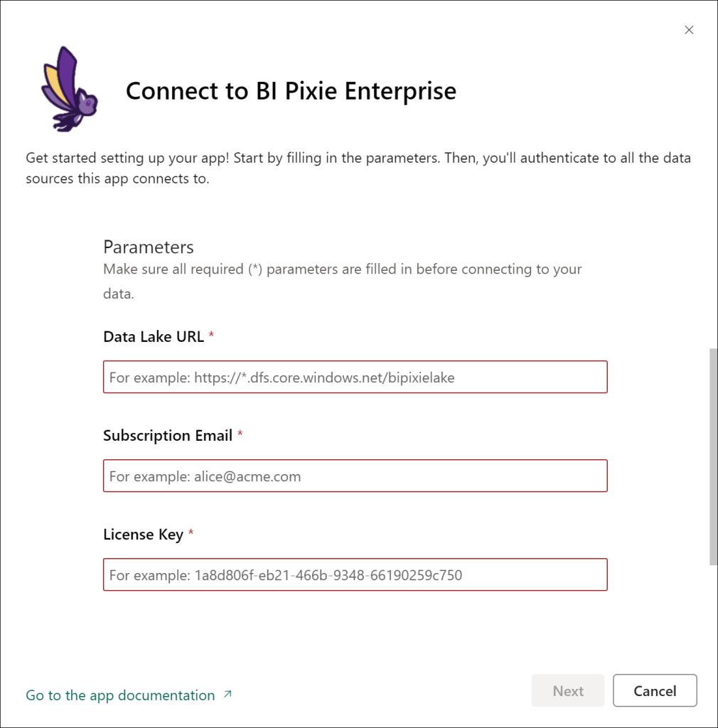Viewport: 718px width, 728px height.
Task: Open the app documentation link
Action: click(120, 695)
